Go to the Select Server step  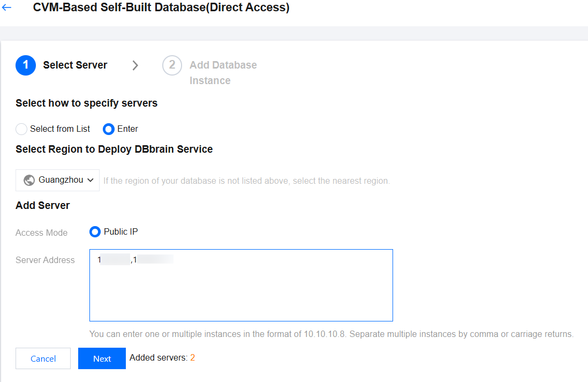pyautogui.click(x=75, y=65)
